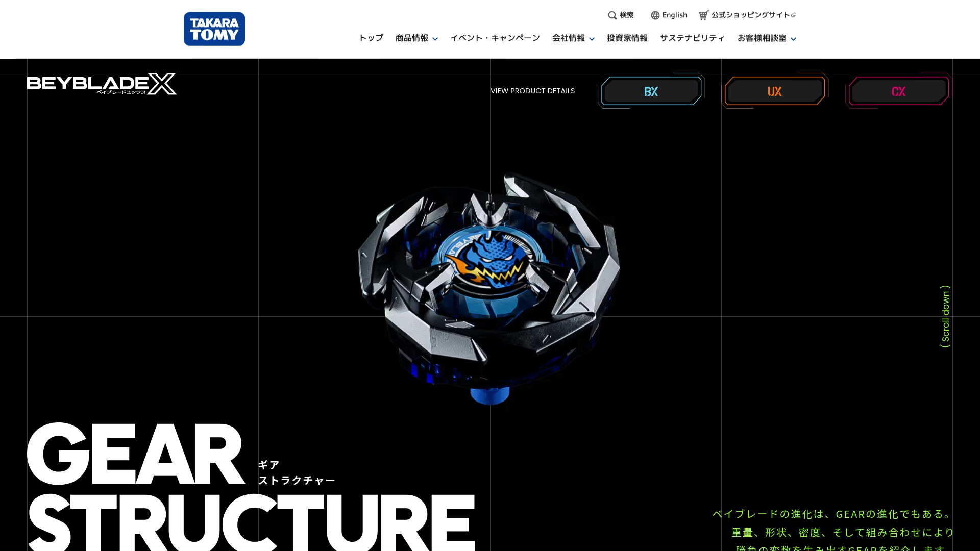This screenshot has height=551, width=980.
Task: Click the shopping cart icon
Action: point(704,15)
